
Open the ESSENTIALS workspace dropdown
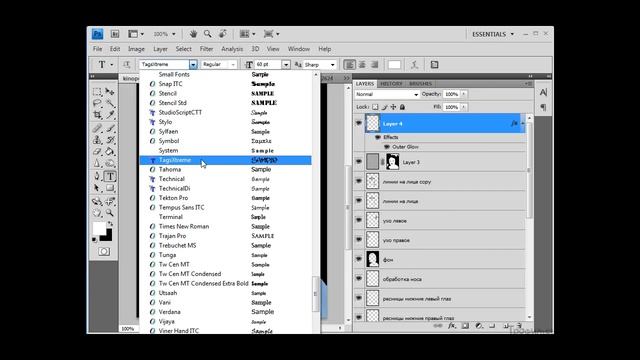(493, 34)
